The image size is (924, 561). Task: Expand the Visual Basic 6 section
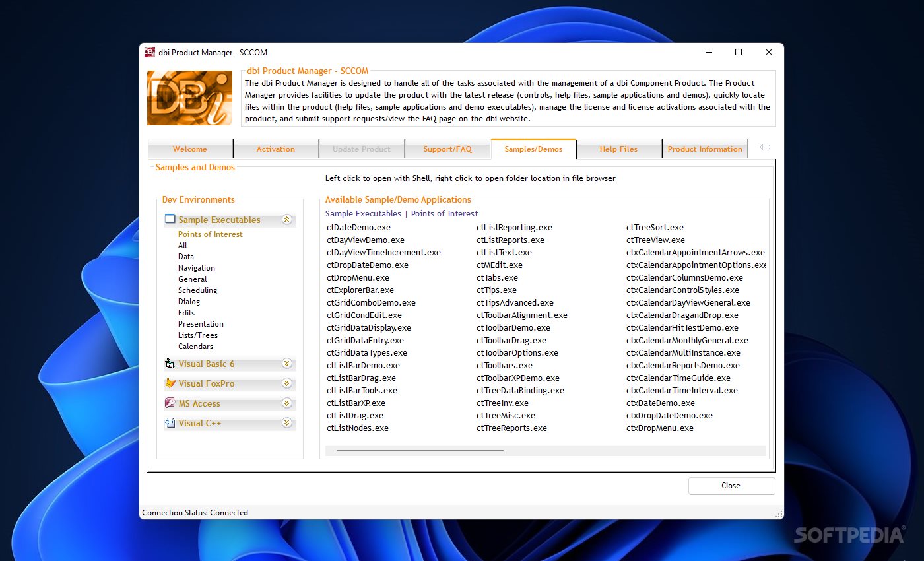286,364
